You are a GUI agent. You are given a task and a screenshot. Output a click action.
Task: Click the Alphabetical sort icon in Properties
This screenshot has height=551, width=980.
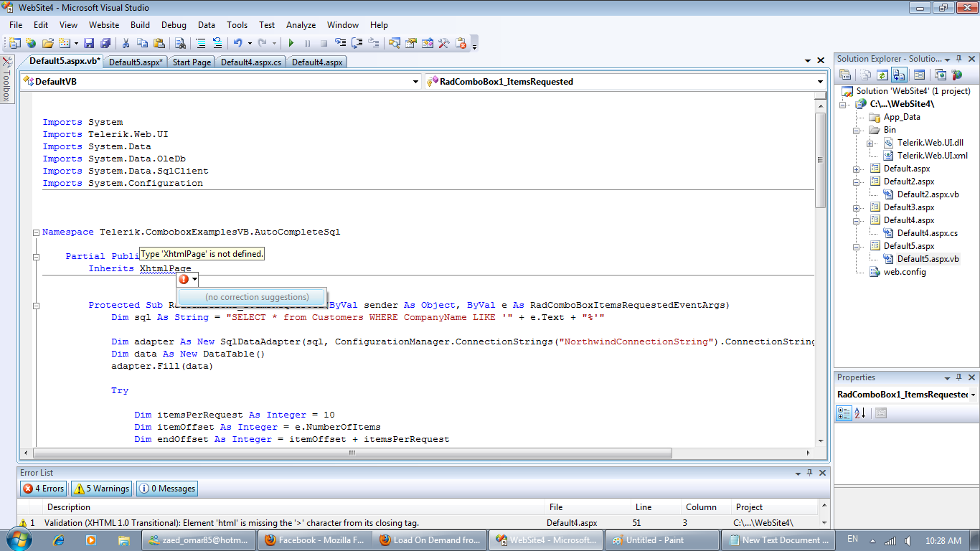860,413
